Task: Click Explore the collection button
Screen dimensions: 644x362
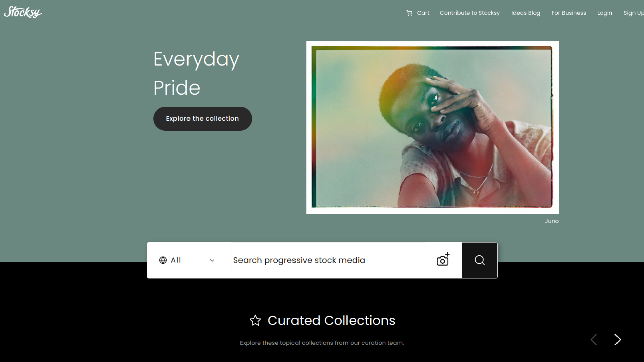Action: (202, 119)
